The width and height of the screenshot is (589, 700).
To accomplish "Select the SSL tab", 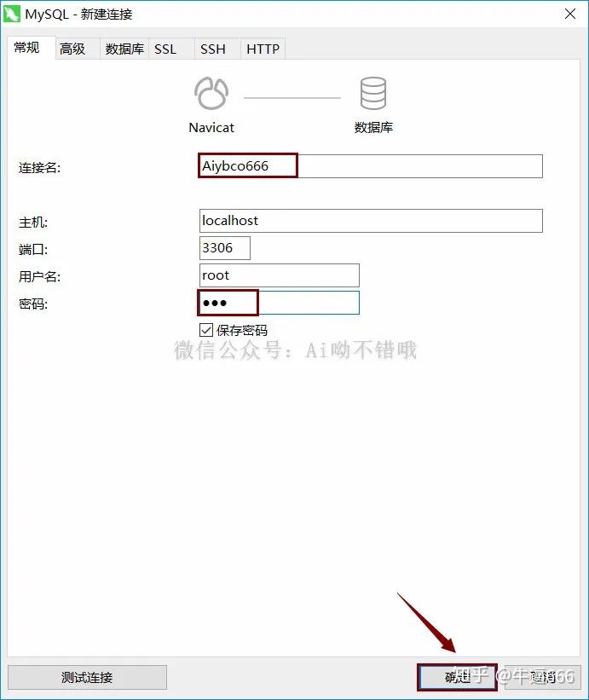I will 165,49.
